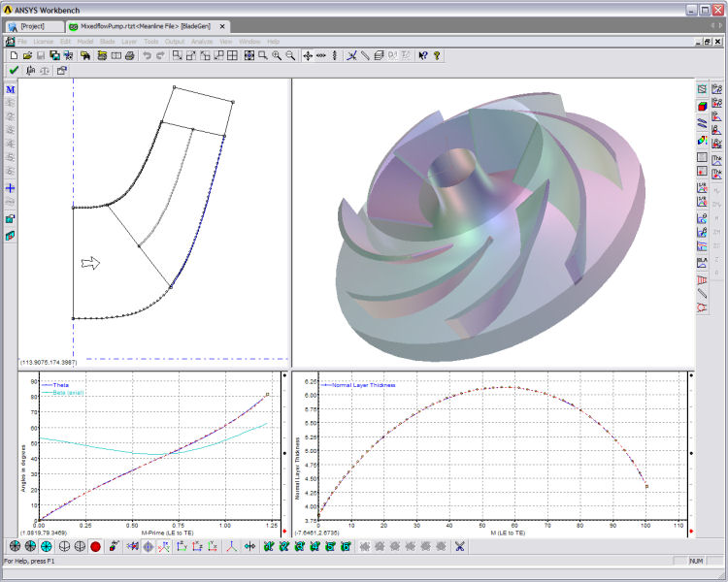Select the zoom box magnifier tool
Image resolution: width=728 pixels, height=582 pixels.
tap(263, 55)
